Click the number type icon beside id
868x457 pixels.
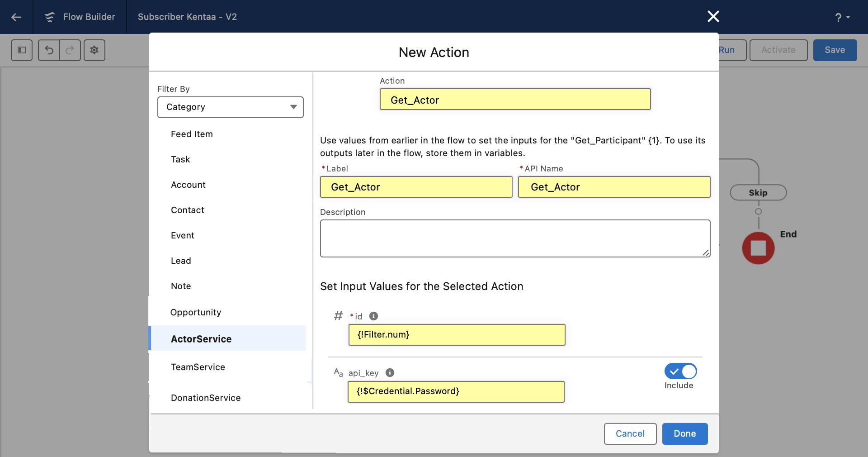click(x=338, y=316)
